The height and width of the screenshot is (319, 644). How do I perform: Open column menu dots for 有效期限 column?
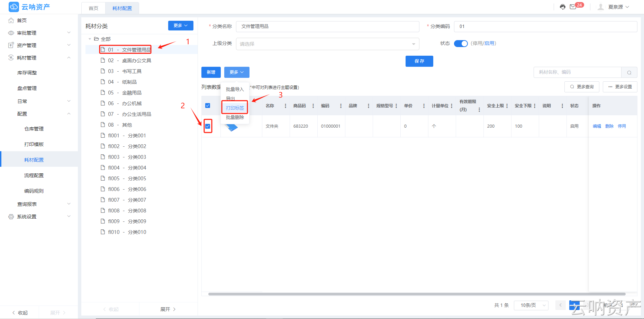[479, 110]
